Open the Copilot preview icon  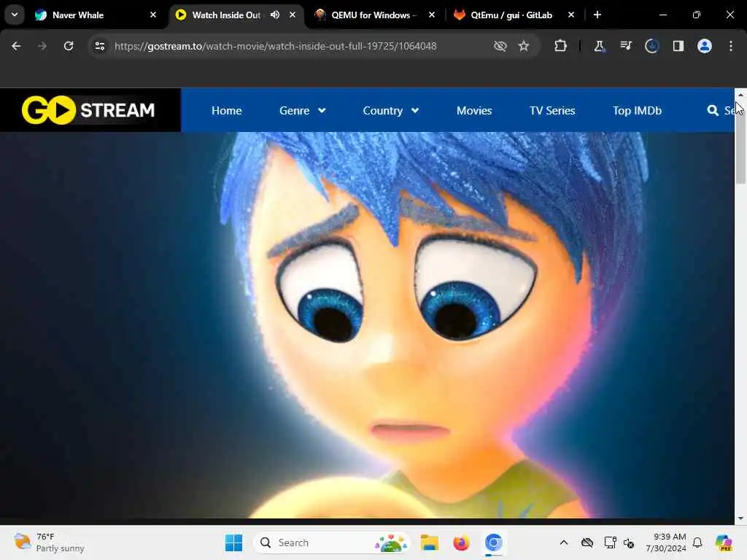724,542
